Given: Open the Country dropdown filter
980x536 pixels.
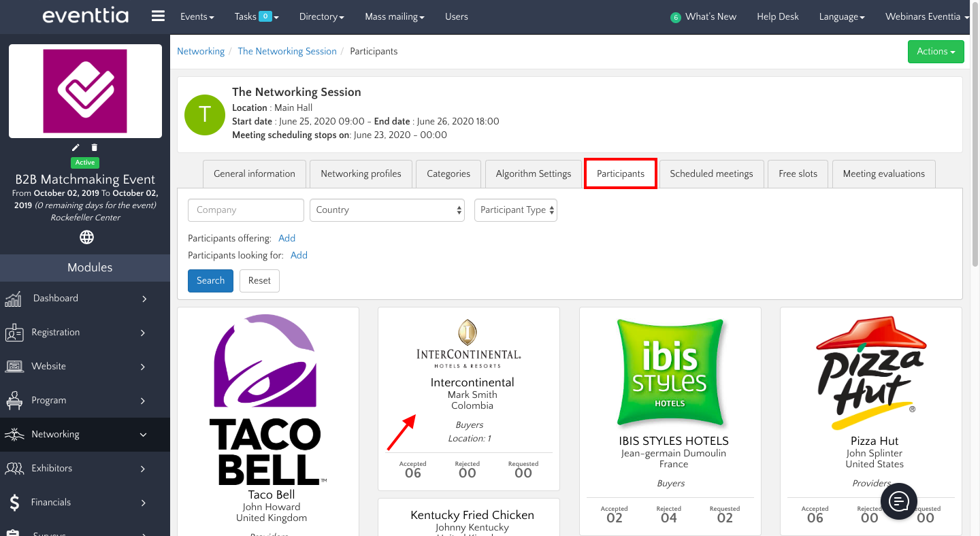Looking at the screenshot, I should 387,210.
